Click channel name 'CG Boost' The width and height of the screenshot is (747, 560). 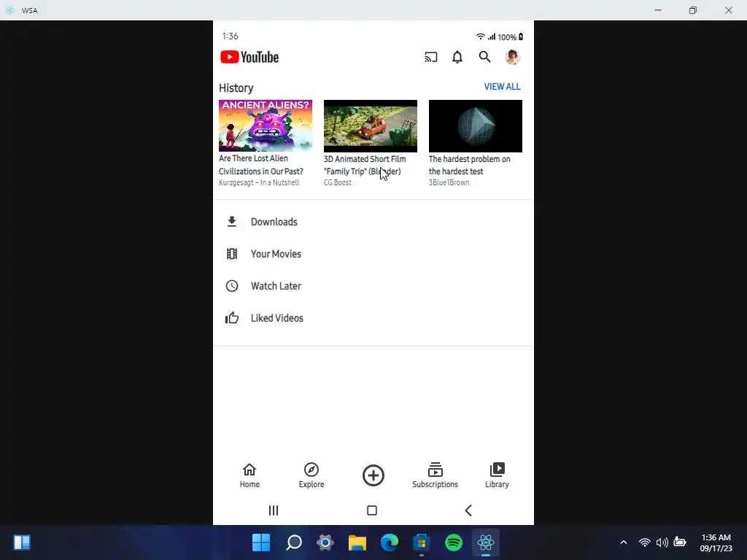[338, 182]
